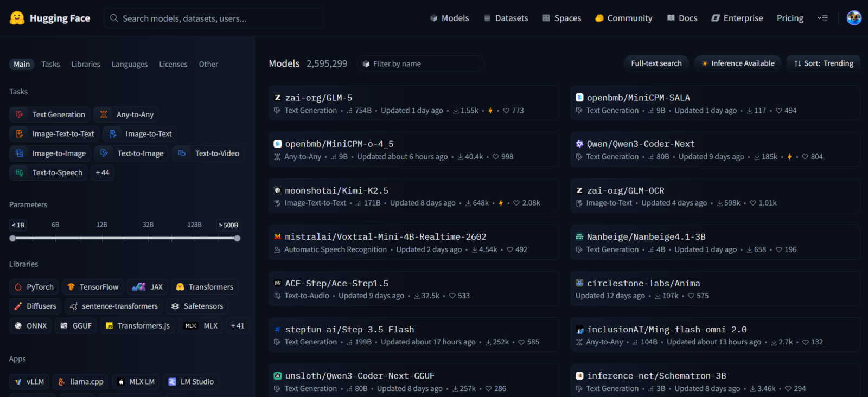Click the Text Generation task icon

click(20, 114)
